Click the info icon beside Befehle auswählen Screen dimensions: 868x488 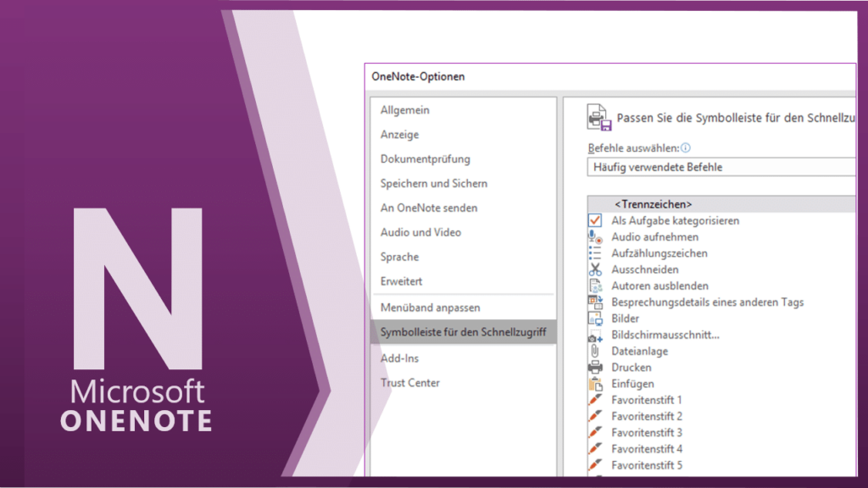click(685, 147)
